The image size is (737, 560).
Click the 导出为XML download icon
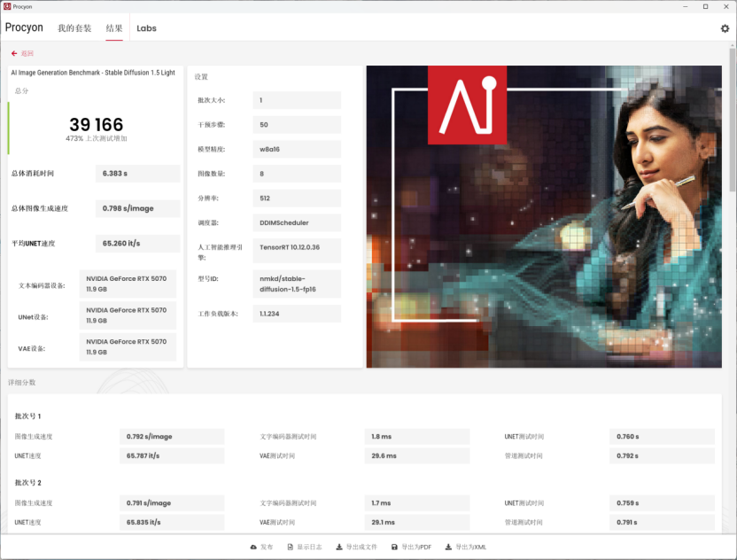[448, 548]
